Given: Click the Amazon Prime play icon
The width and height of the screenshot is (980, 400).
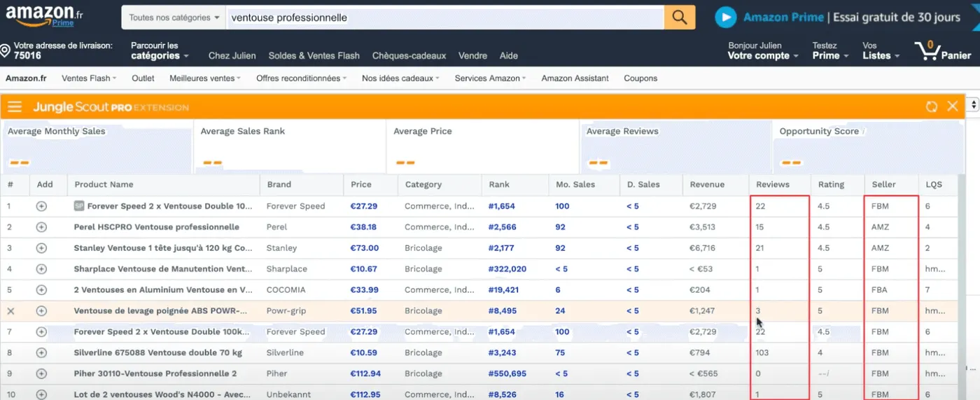Looking at the screenshot, I should (x=726, y=18).
